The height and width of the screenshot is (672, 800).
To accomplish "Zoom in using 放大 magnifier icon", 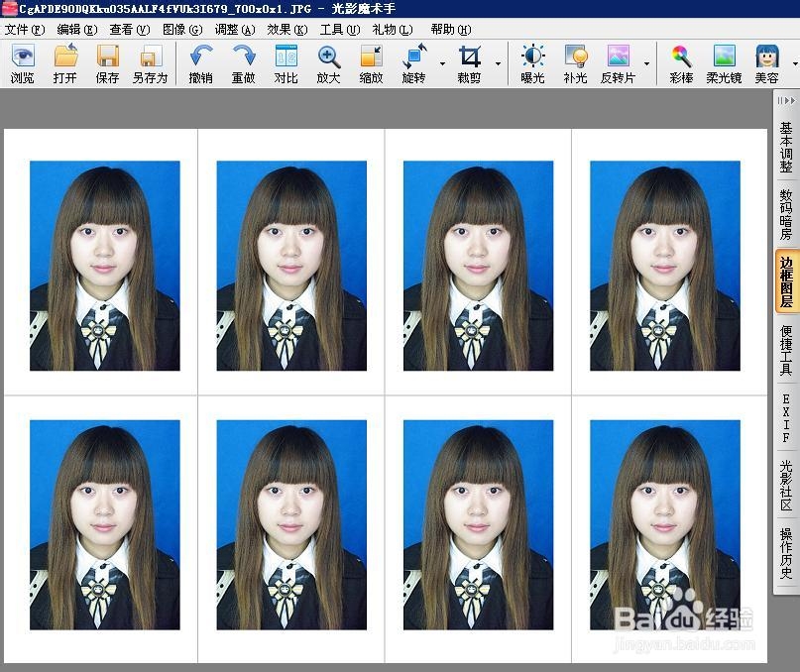I will pyautogui.click(x=328, y=63).
